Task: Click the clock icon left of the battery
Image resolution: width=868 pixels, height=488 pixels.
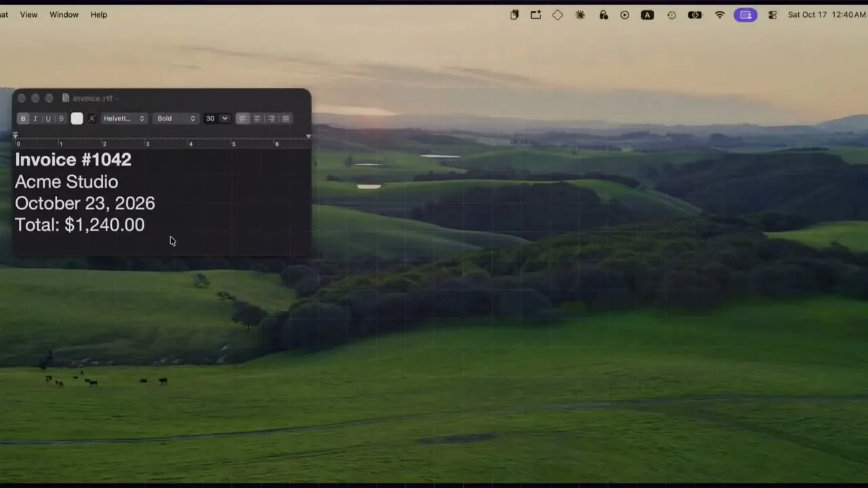Action: point(671,15)
